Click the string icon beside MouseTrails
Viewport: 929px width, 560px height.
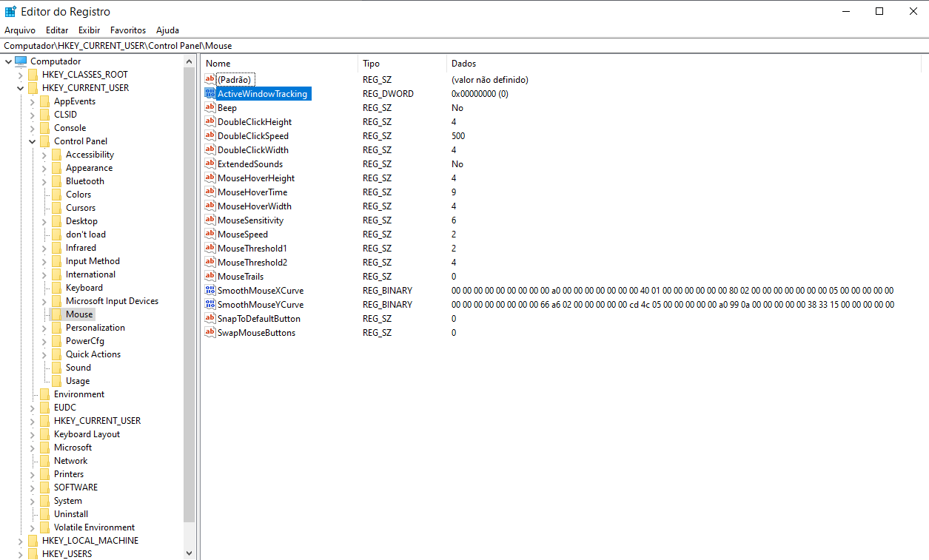click(210, 277)
